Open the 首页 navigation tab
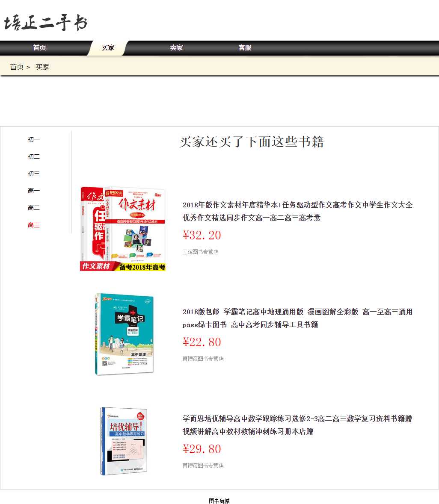The image size is (439, 504). (x=40, y=48)
